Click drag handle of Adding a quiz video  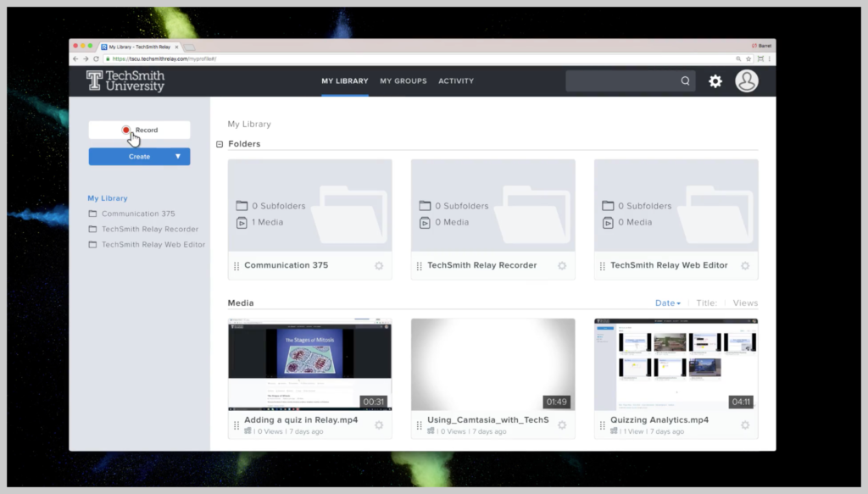[236, 425]
